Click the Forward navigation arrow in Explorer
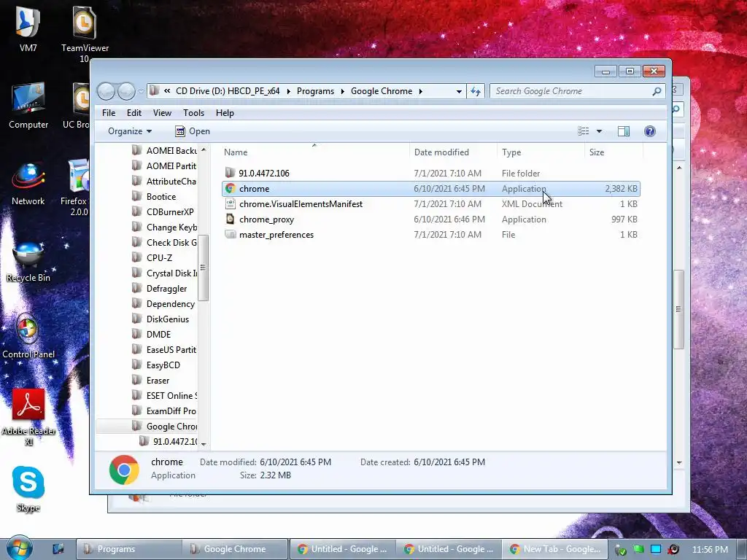Screen dimensions: 747x560 pos(126,91)
